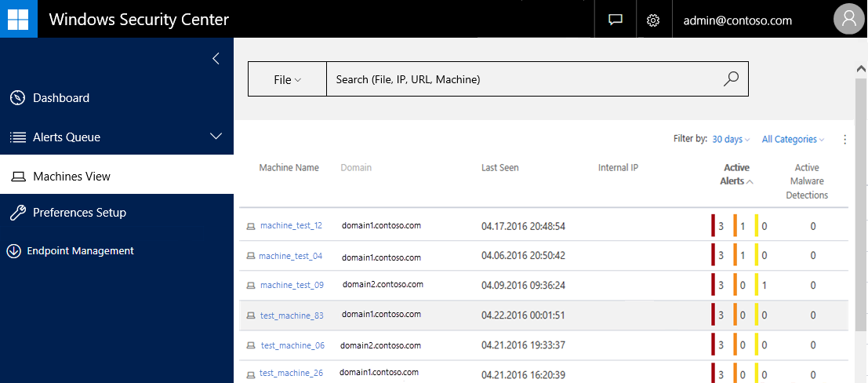Open test_machine_83 link
868x383 pixels.
point(292,316)
